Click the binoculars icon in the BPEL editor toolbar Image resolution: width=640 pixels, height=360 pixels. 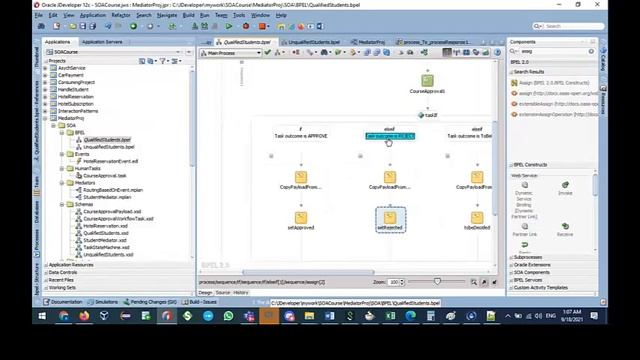click(324, 52)
